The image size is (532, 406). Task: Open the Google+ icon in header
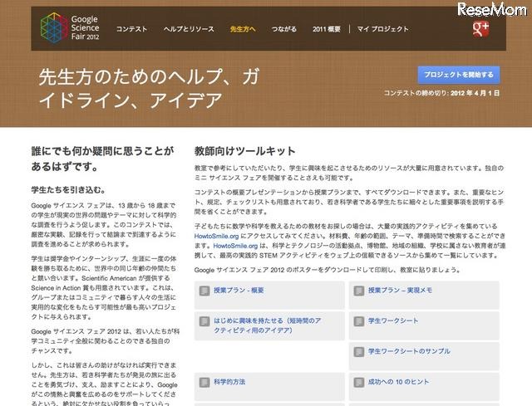(480, 29)
